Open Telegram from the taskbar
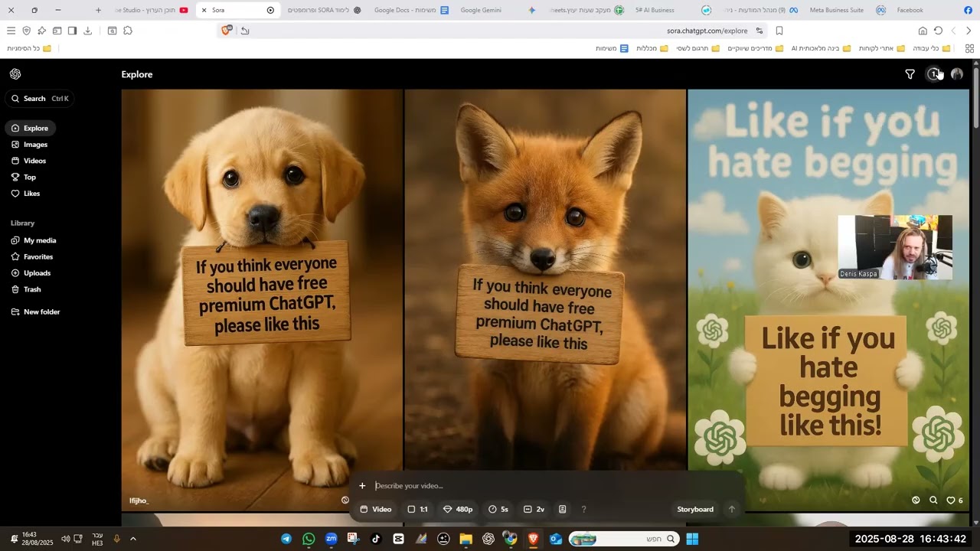The height and width of the screenshot is (551, 980). [286, 539]
